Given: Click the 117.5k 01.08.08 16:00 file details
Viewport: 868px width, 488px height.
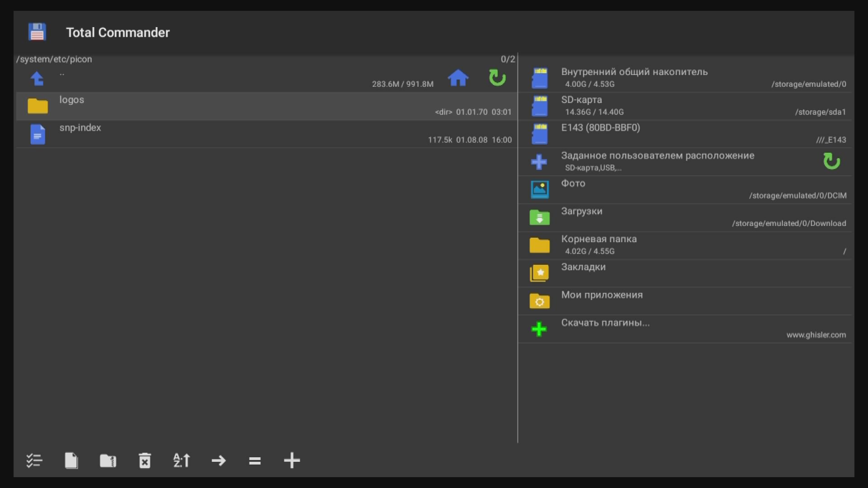Looking at the screenshot, I should coord(470,140).
